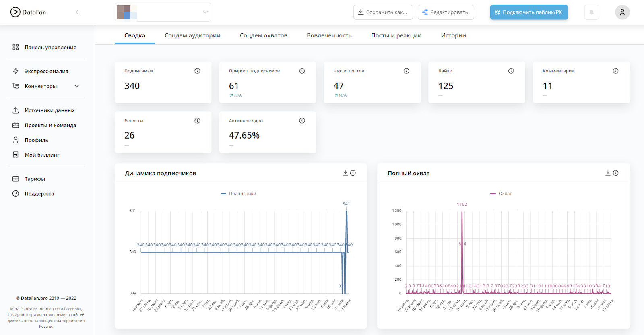Open the user profile avatar icon

[x=622, y=12]
